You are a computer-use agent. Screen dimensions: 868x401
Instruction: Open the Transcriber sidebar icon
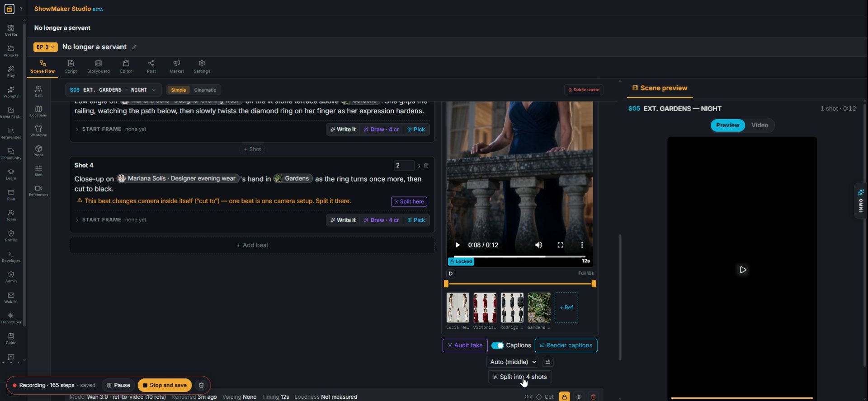(x=11, y=318)
